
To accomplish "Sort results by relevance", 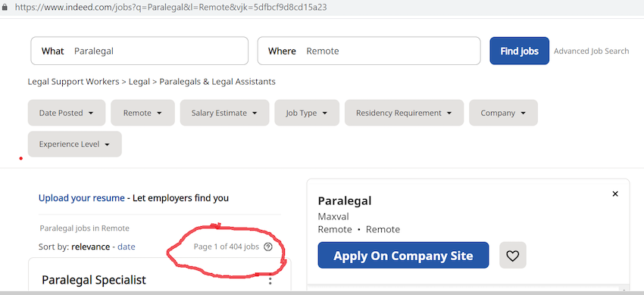I will [90, 247].
